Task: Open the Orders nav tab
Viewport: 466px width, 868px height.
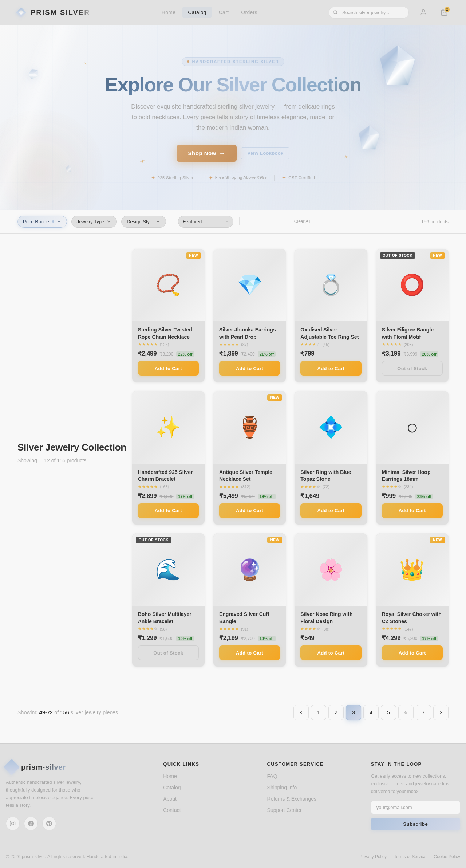Action: pyautogui.click(x=249, y=12)
